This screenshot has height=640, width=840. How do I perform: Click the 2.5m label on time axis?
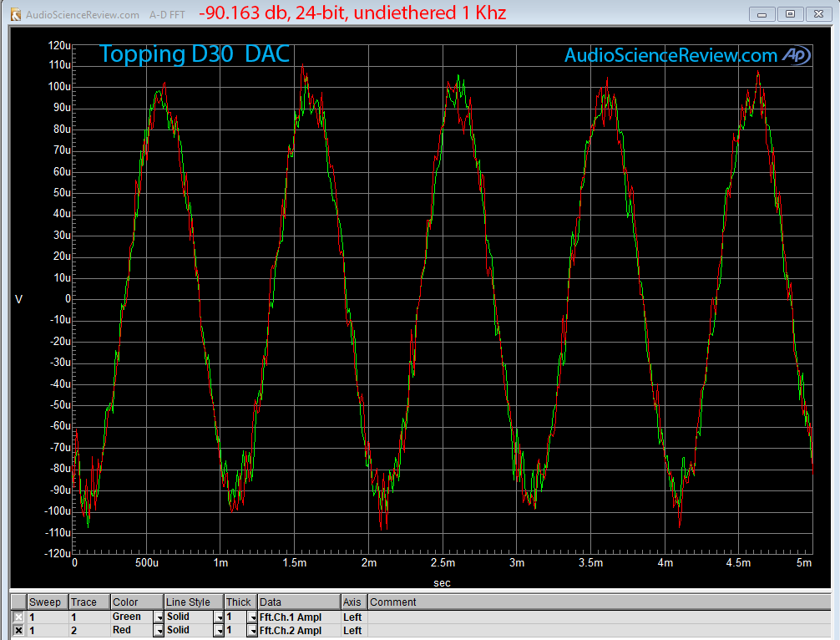(443, 563)
